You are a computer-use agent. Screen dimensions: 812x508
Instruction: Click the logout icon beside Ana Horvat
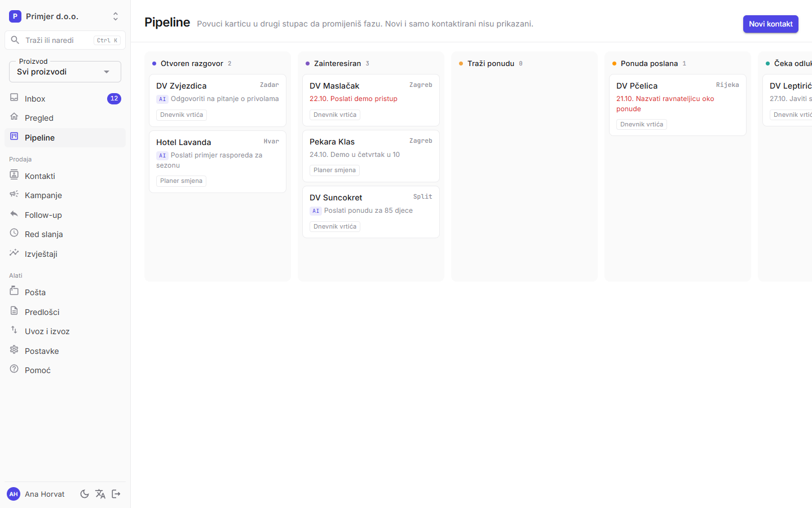(x=116, y=494)
